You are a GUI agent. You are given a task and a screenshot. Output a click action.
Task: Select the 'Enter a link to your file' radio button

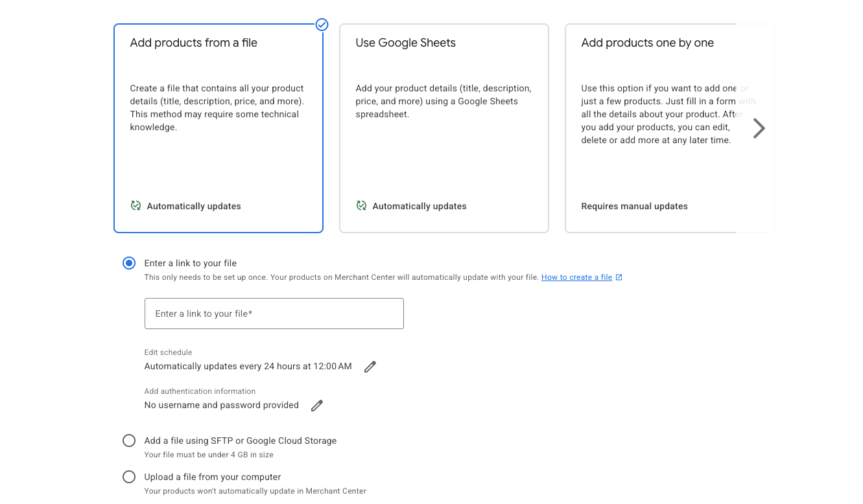click(x=128, y=263)
